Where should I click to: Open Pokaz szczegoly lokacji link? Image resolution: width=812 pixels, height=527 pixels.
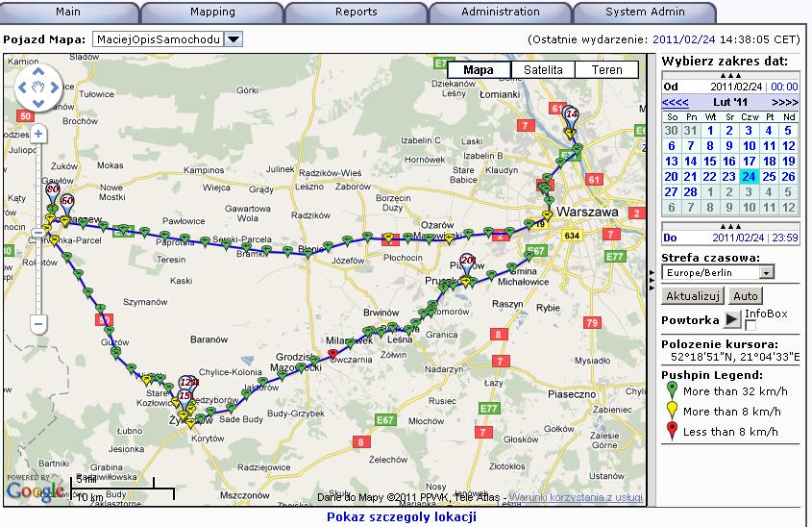coord(402,516)
